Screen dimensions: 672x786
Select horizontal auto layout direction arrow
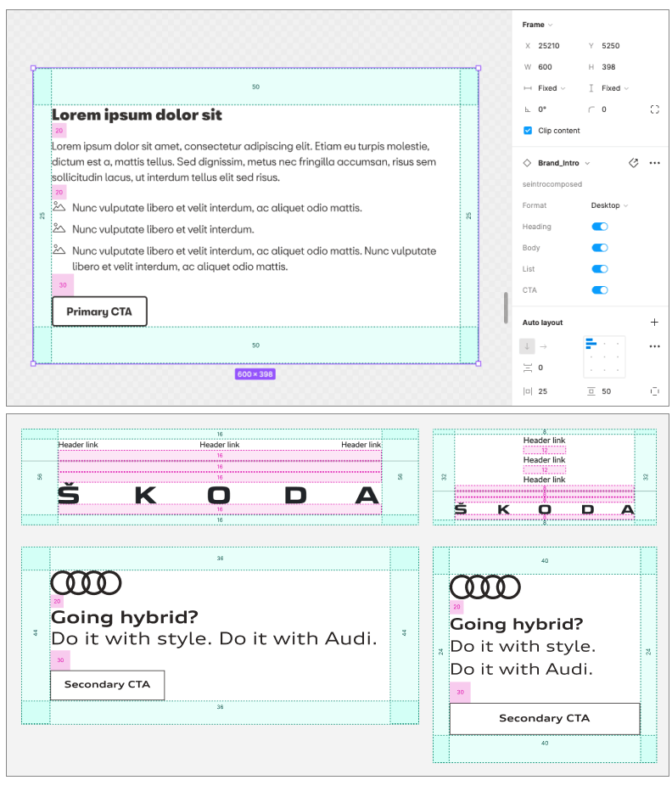point(543,346)
